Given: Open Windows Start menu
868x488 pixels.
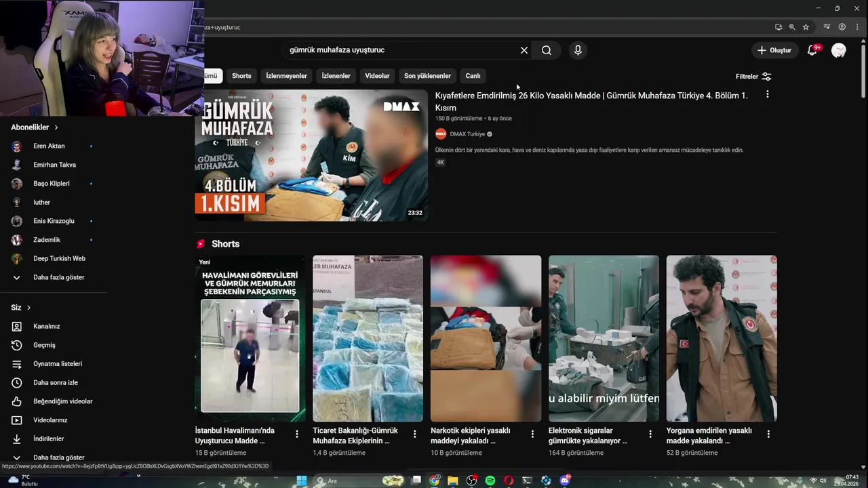Looking at the screenshot, I should [x=302, y=481].
